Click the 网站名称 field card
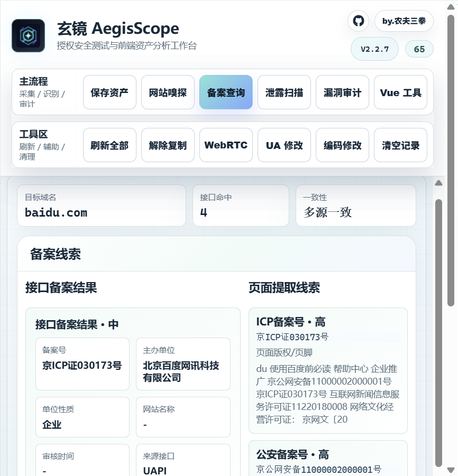 click(183, 417)
